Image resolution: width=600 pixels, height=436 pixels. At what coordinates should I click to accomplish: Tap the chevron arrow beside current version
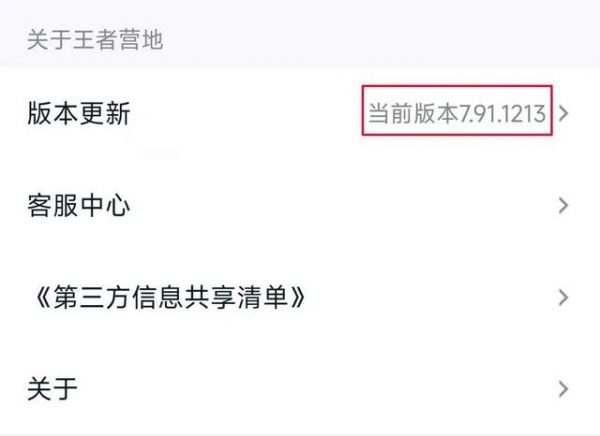(563, 114)
